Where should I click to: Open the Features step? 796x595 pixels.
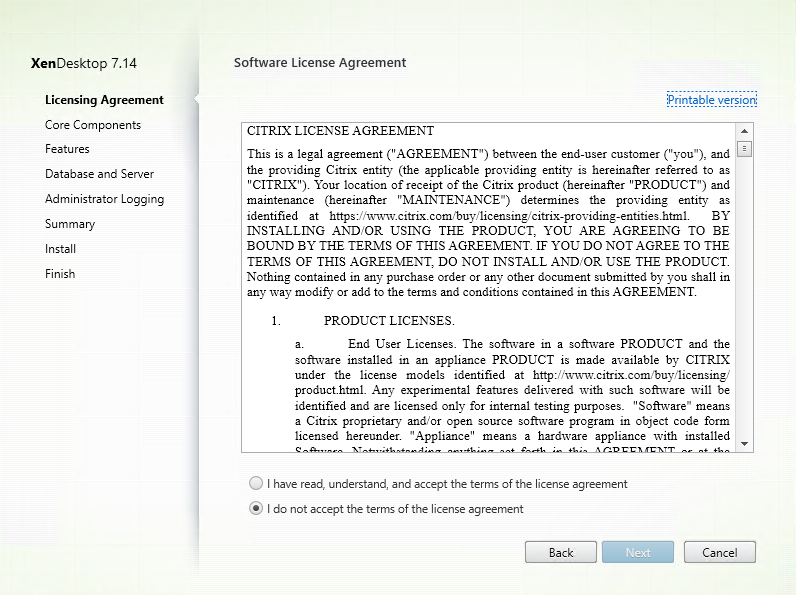[x=67, y=149]
